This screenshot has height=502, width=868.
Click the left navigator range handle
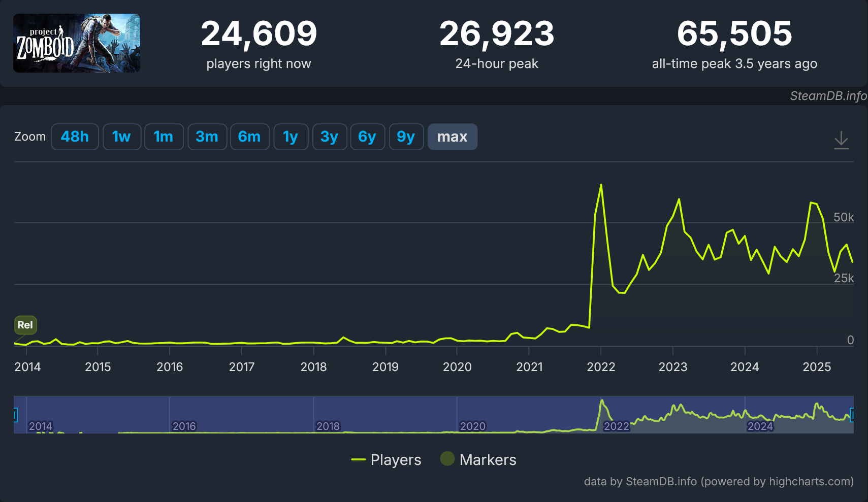pyautogui.click(x=15, y=415)
